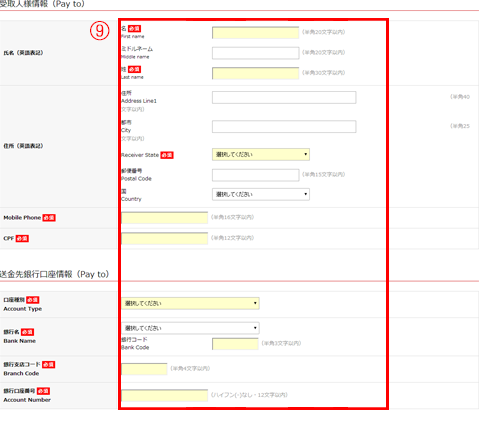Click the circled number 9 marker
Viewport: 480px width, 430px height.
pos(100,31)
